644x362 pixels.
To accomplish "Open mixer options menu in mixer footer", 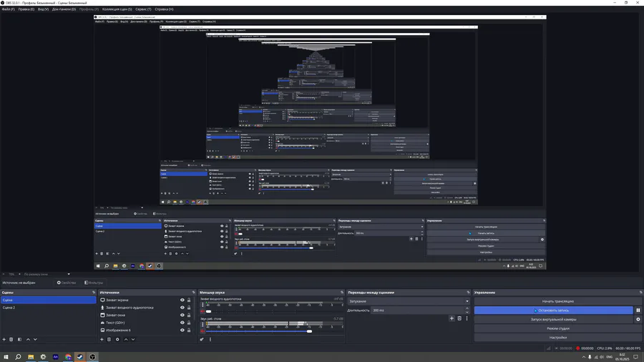I will (210, 339).
